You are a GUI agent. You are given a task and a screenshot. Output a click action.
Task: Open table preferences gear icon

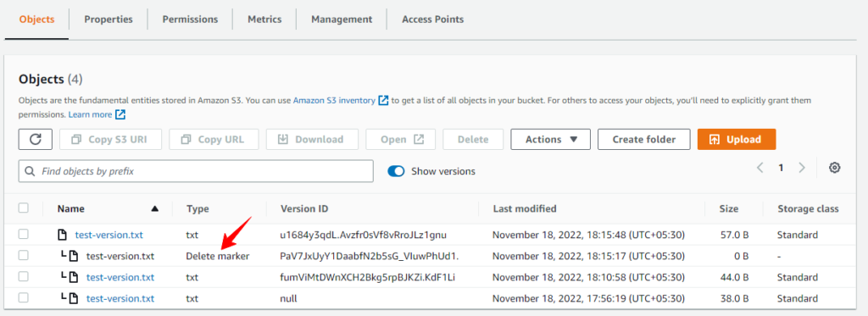835,168
